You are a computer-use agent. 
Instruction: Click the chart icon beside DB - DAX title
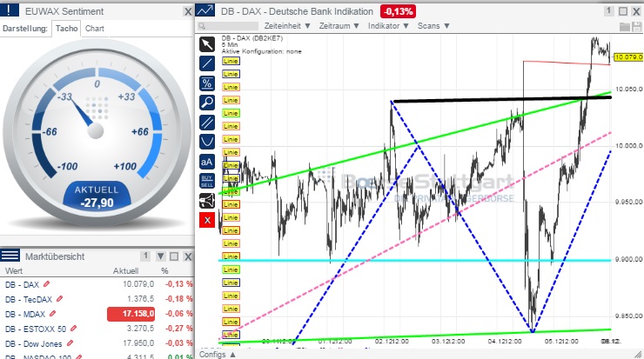pyautogui.click(x=205, y=10)
